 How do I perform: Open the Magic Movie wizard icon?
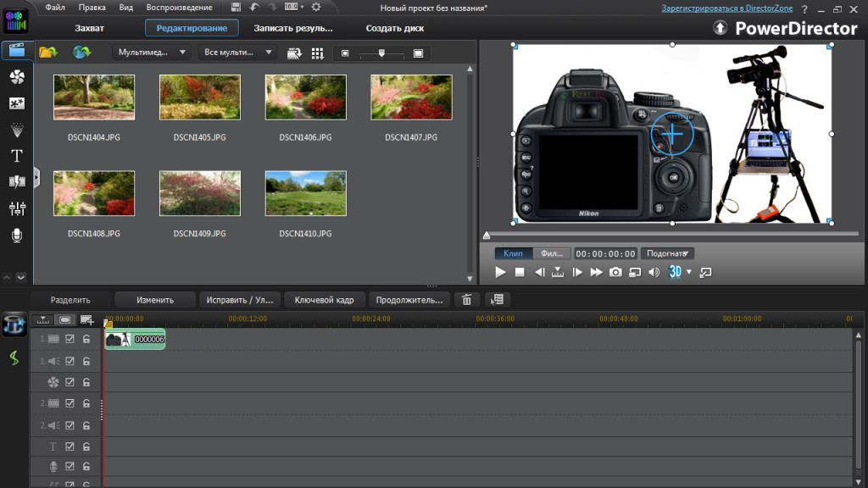click(14, 324)
